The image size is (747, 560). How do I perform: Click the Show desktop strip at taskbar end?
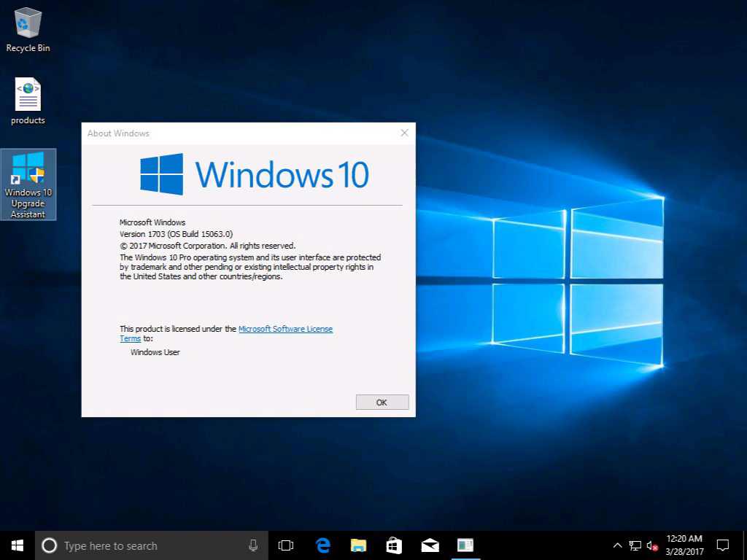[x=745, y=545]
